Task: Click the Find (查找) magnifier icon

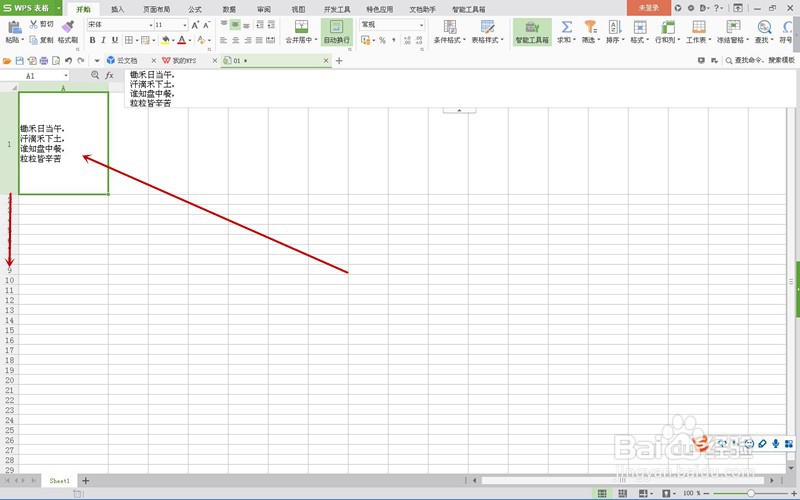Action: 764,27
